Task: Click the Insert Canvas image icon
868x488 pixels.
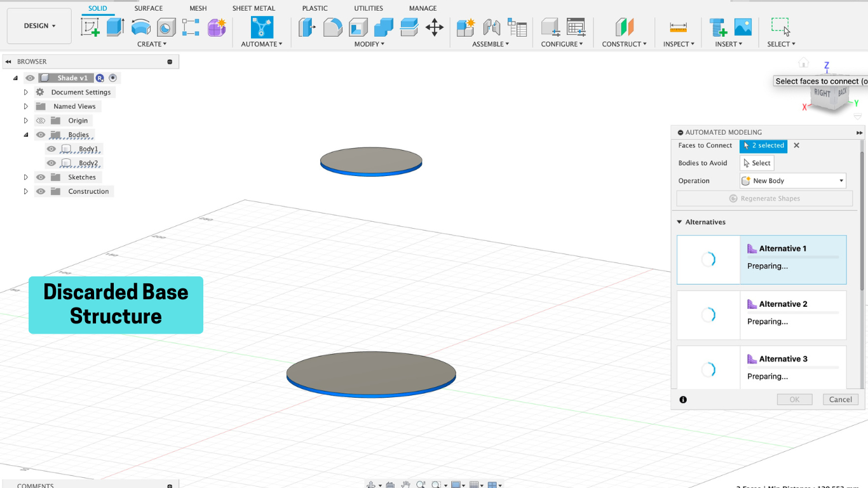Action: (x=743, y=27)
